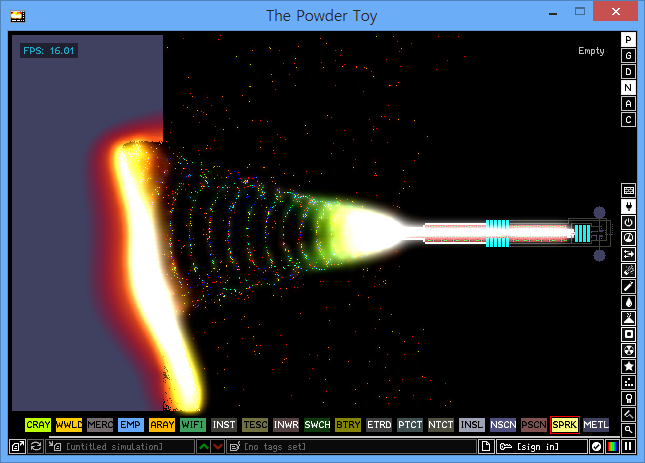The image size is (645, 463).
Task: Toggle pause of the simulation
Action: tap(628, 447)
